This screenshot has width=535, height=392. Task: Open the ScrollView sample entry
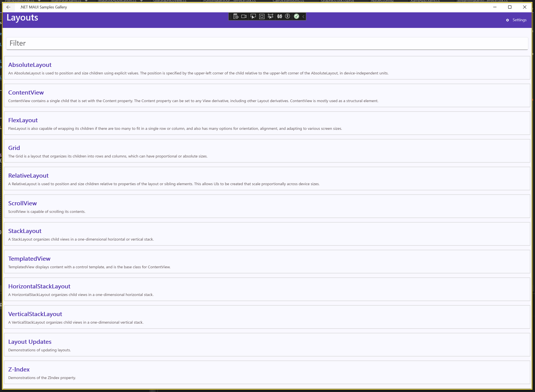coord(22,203)
